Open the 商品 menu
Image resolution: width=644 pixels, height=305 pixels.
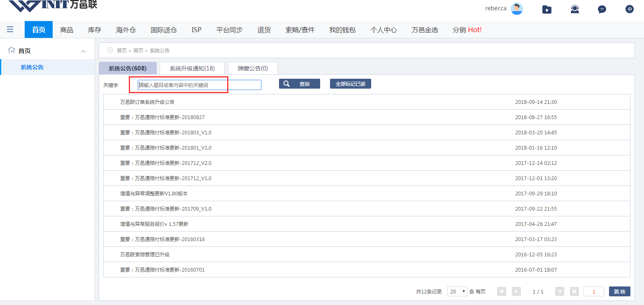pos(67,30)
